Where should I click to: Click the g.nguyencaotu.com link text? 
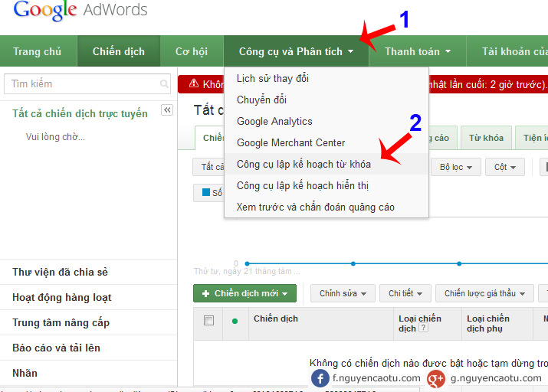[x=496, y=378]
